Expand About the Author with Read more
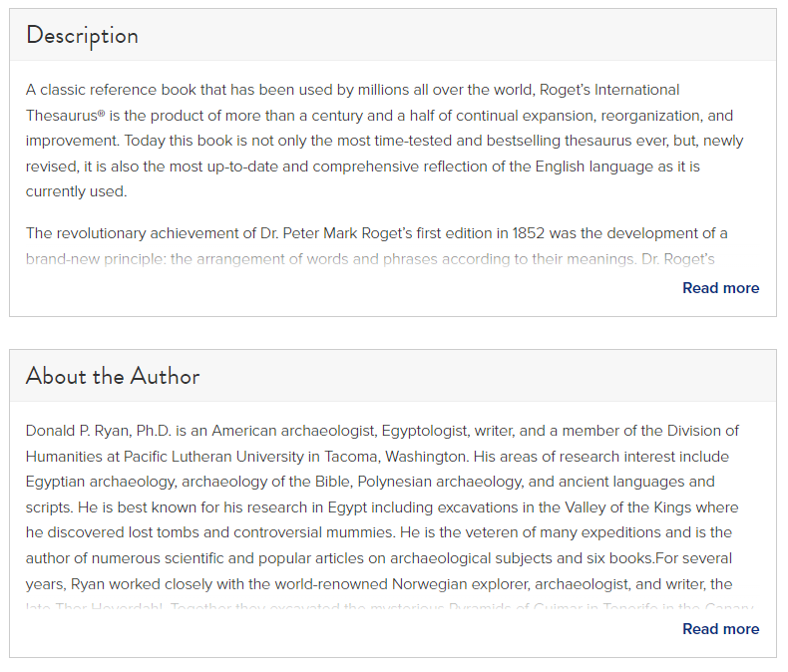Screen dimensions: 788x672 point(720,629)
